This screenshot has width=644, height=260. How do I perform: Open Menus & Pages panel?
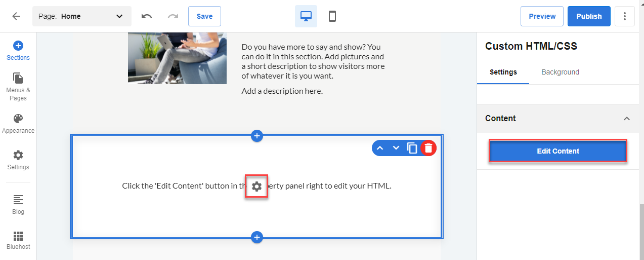[18, 86]
